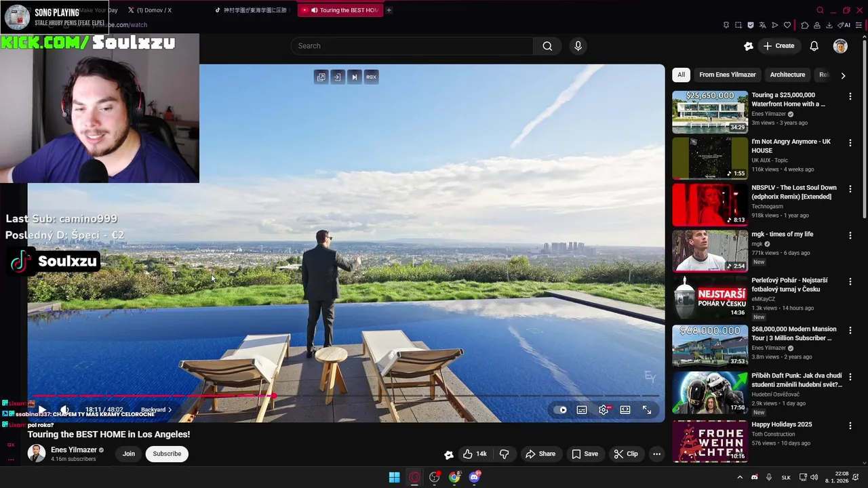Viewport: 868px width, 488px height.
Task: Enter fullscreen mode on the video
Action: point(647,410)
